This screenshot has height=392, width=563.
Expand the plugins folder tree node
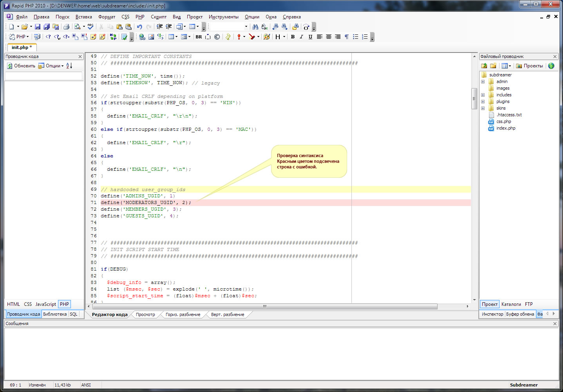pos(483,102)
